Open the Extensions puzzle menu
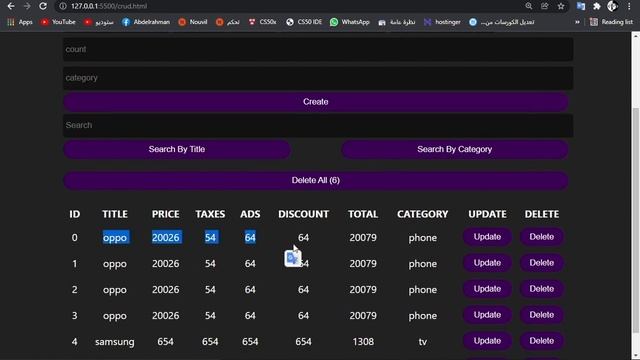The image size is (640, 360). (x=596, y=6)
